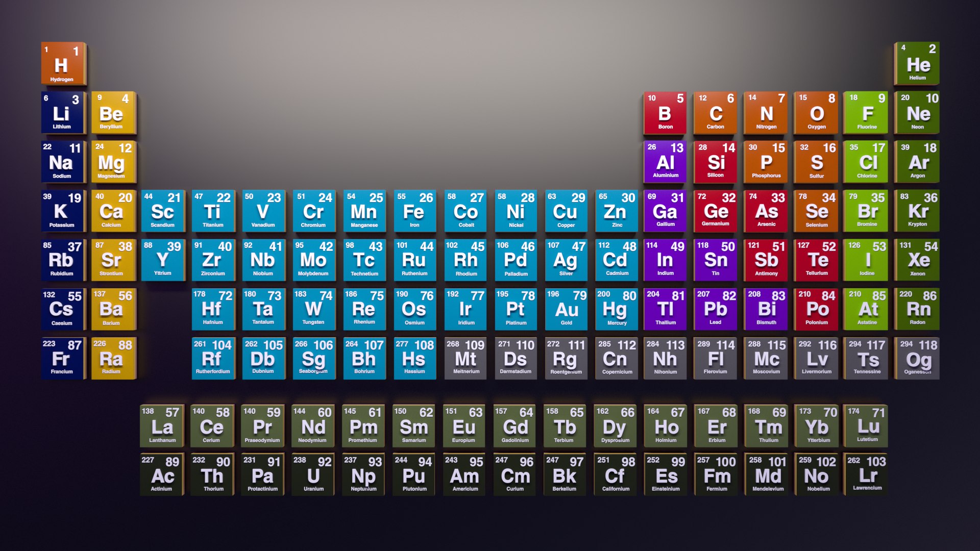Screen dimensions: 980x551
Task: Click the Silver (Ag) tile
Action: (566, 260)
